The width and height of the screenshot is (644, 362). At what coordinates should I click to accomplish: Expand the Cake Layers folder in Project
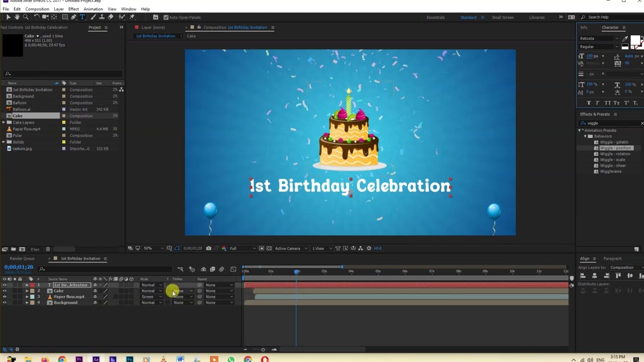pos(4,122)
